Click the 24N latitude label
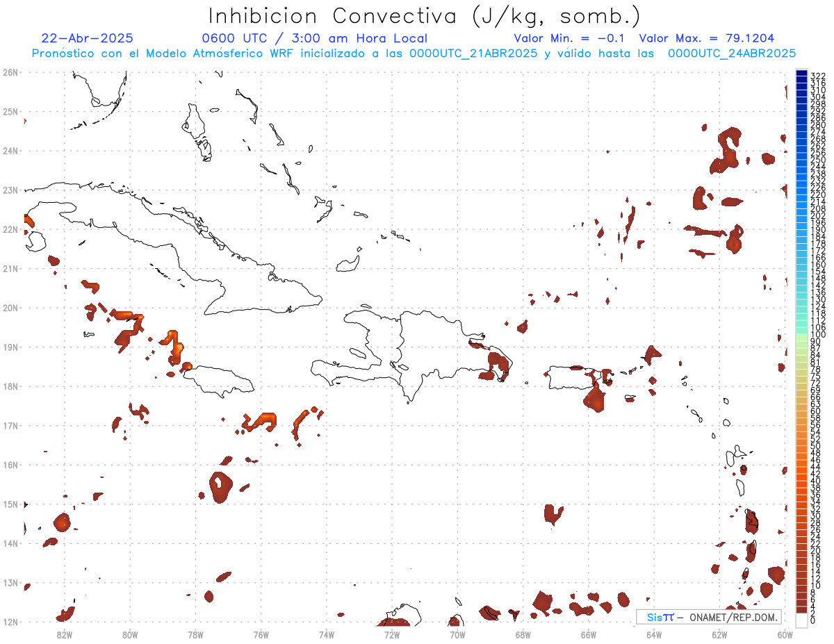 10,151
